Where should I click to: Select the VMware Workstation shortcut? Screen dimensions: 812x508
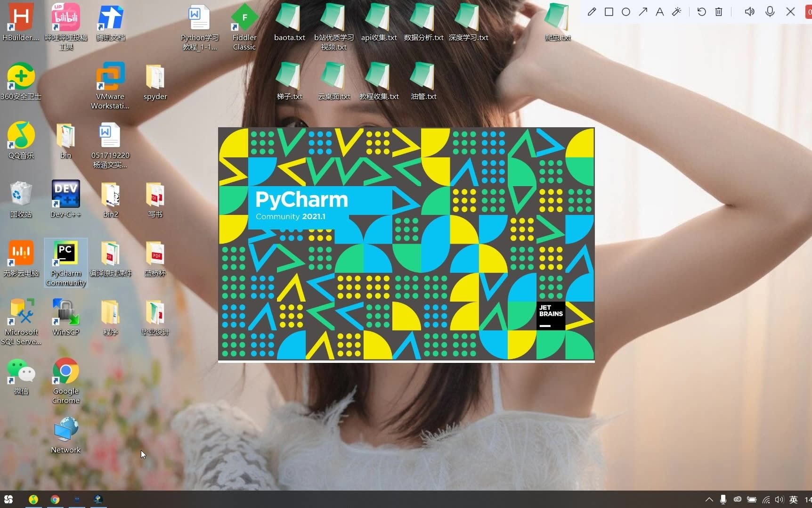[110, 86]
